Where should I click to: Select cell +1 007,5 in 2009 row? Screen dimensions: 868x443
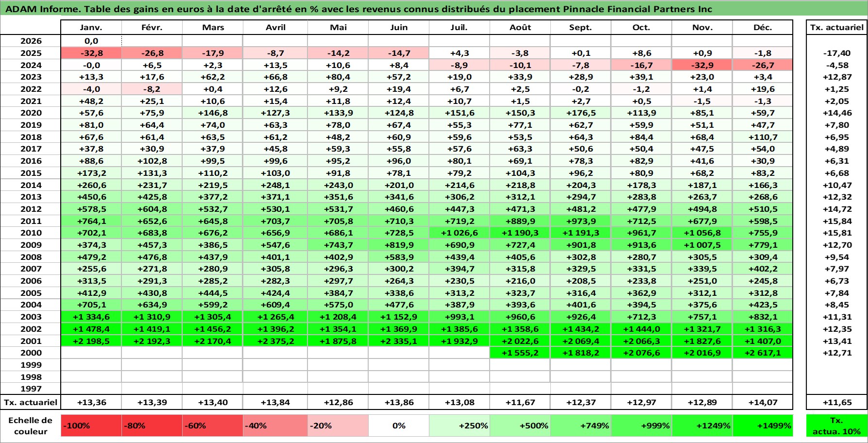tap(702, 245)
